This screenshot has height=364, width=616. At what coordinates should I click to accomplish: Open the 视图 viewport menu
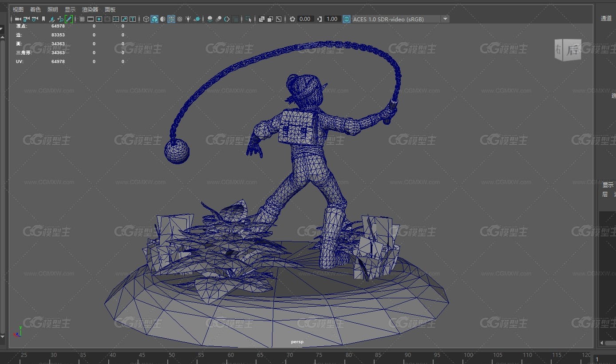[x=18, y=9]
